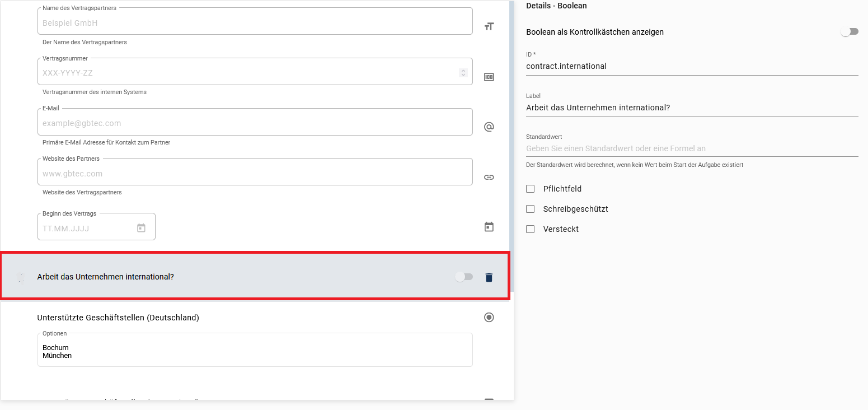Click into the ID field 'contract.international'
The width and height of the screenshot is (868, 410).
(691, 66)
